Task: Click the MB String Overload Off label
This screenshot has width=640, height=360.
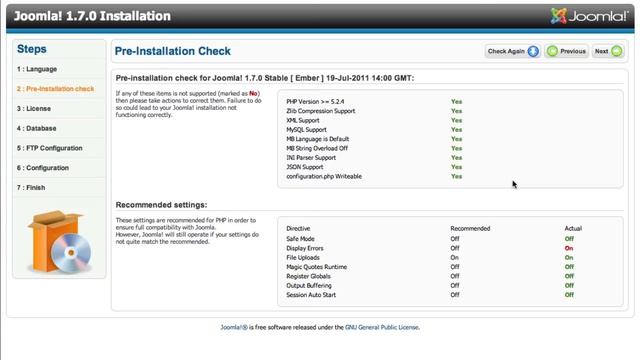Action: pos(317,149)
